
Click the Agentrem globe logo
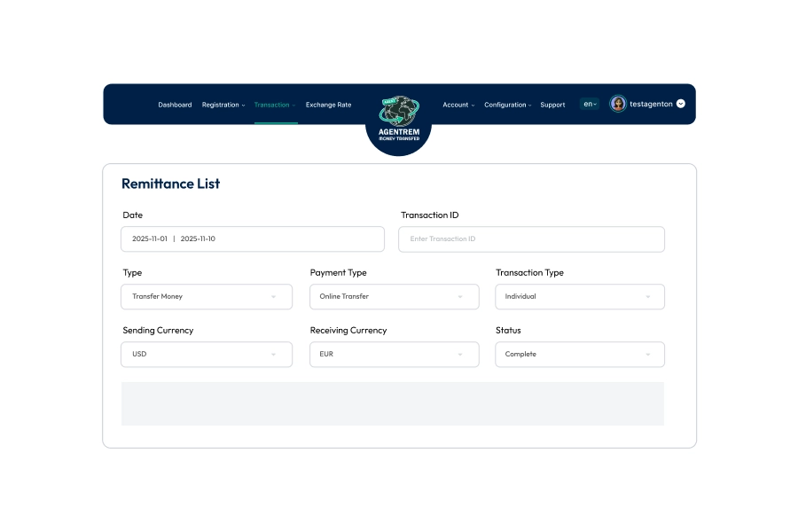coord(398,113)
